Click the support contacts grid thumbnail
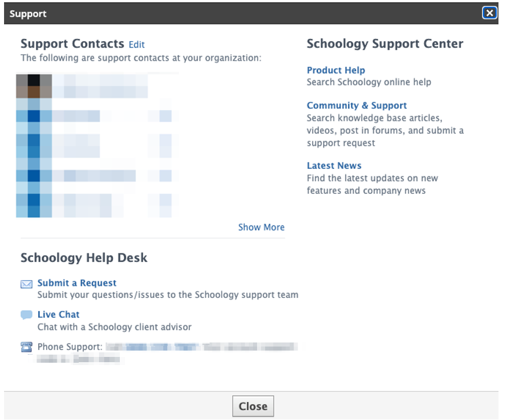506x420 pixels. coord(96,145)
